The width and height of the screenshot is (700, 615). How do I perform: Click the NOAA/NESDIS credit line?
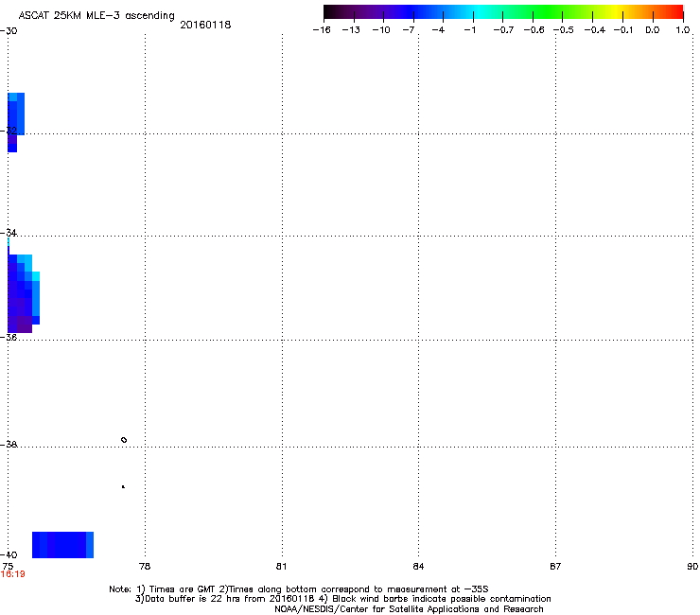[x=409, y=609]
